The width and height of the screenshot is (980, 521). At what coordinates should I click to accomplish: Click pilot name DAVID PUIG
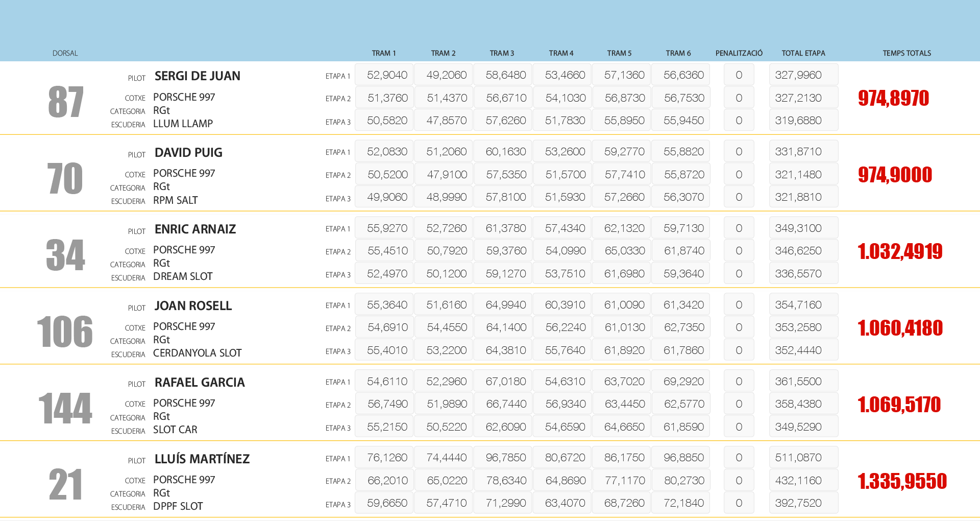pyautogui.click(x=188, y=153)
